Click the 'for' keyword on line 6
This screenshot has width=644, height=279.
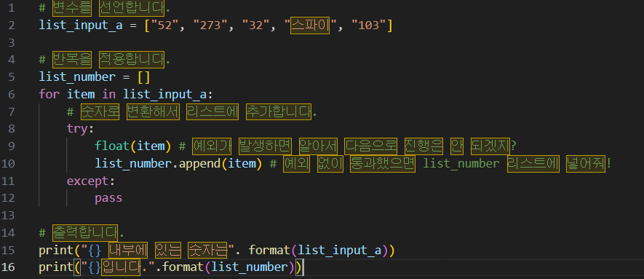pyautogui.click(x=49, y=94)
